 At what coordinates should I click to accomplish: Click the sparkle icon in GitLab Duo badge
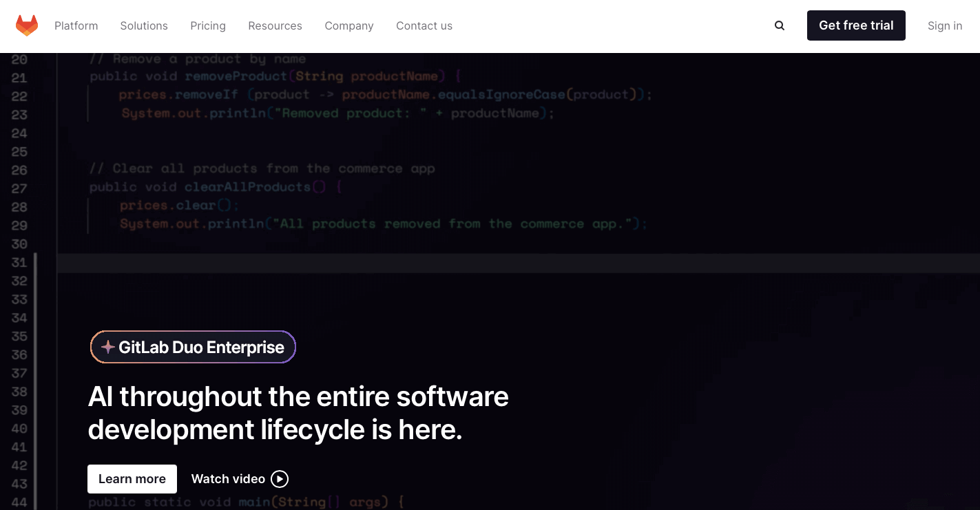point(108,347)
